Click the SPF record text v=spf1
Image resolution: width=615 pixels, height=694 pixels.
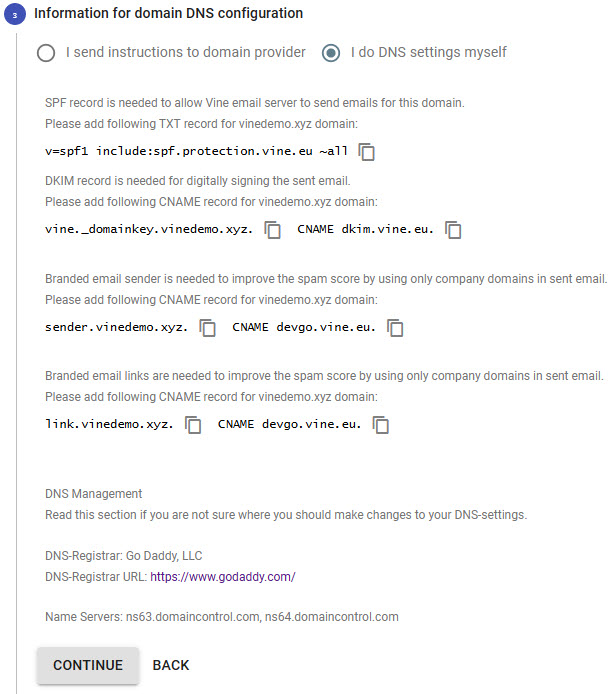[x=196, y=151]
